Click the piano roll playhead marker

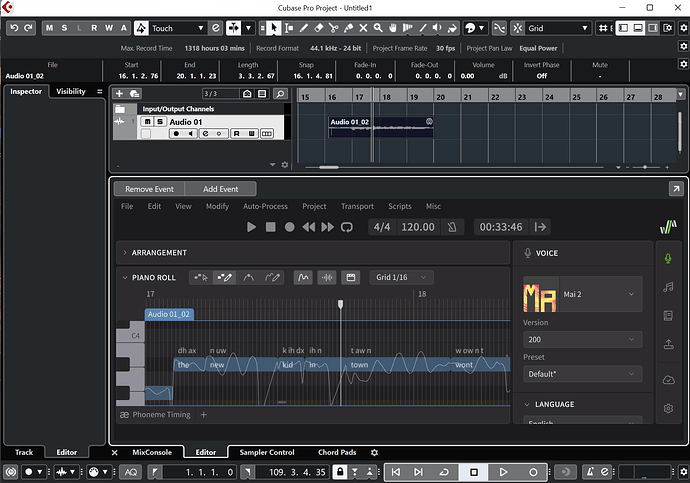click(340, 304)
